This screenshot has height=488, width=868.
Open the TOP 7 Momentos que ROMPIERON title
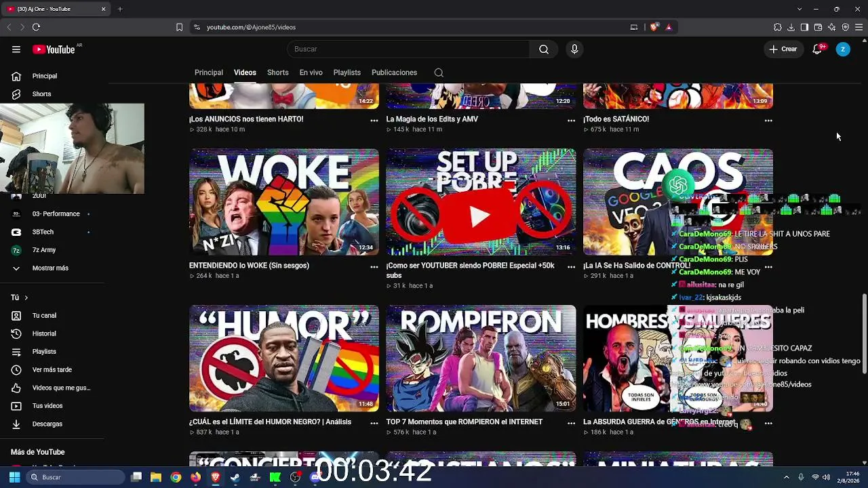tap(465, 422)
